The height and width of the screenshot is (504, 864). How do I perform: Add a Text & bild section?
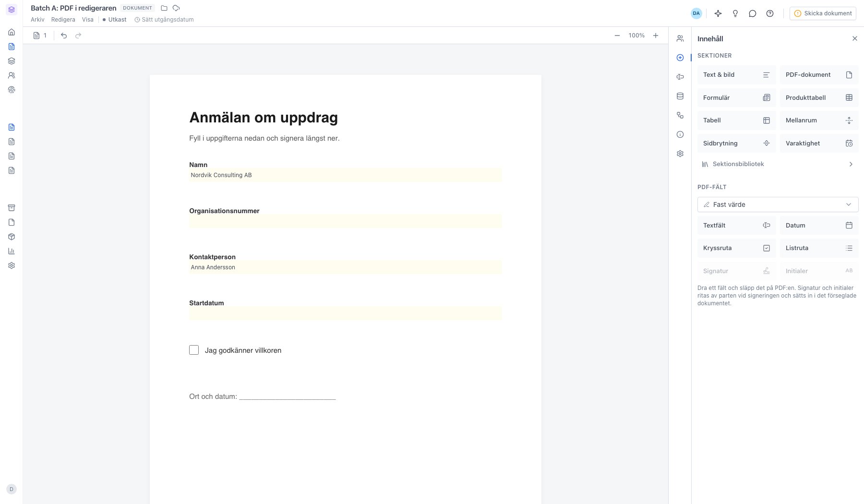(736, 75)
